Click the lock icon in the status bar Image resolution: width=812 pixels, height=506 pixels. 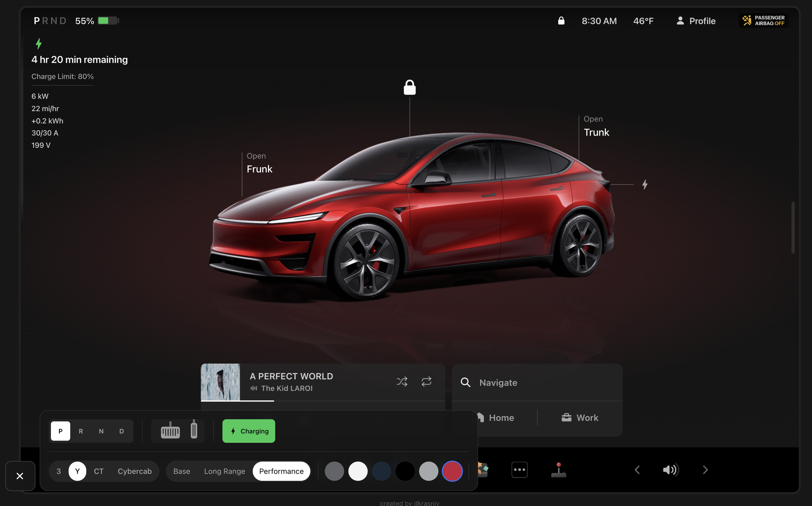pos(561,21)
